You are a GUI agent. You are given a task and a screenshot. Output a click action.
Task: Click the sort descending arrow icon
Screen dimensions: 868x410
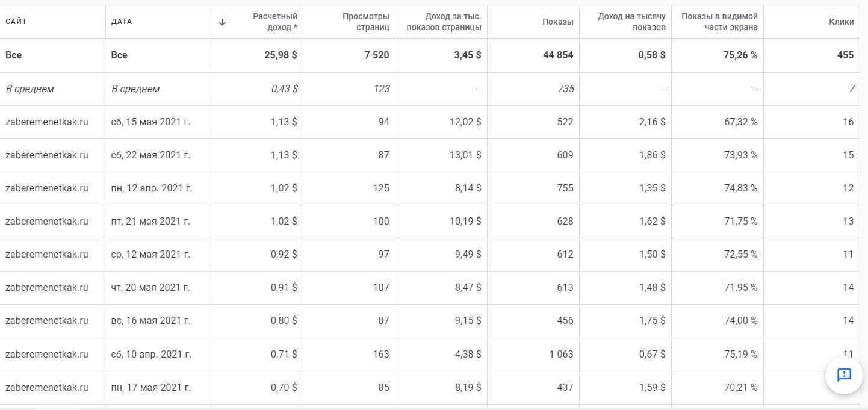tap(222, 22)
